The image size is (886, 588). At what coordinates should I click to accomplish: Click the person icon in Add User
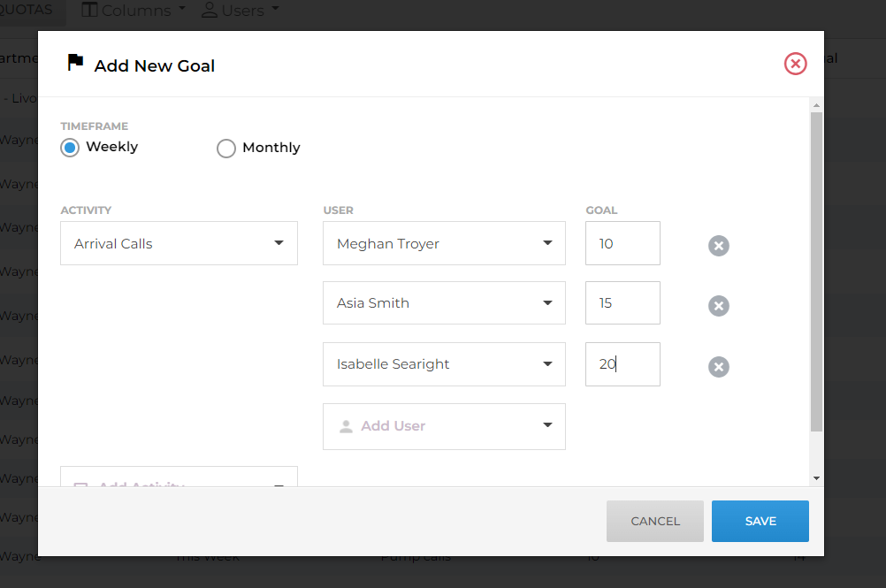tap(346, 426)
